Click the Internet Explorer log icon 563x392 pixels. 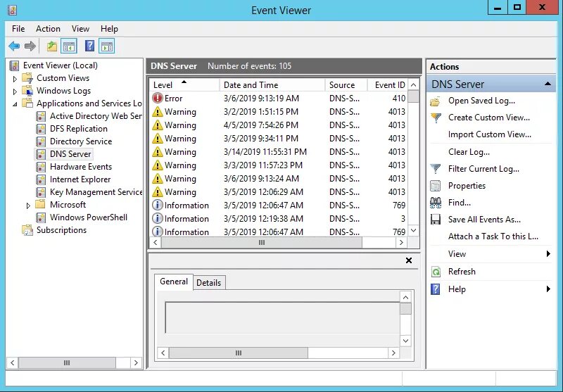point(41,179)
